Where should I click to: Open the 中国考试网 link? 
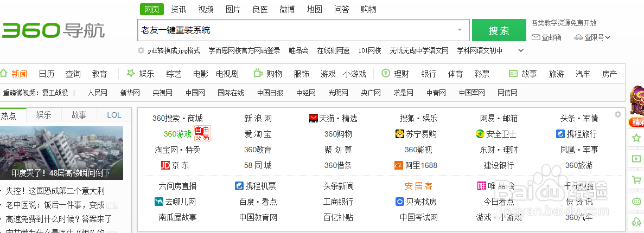418,217
